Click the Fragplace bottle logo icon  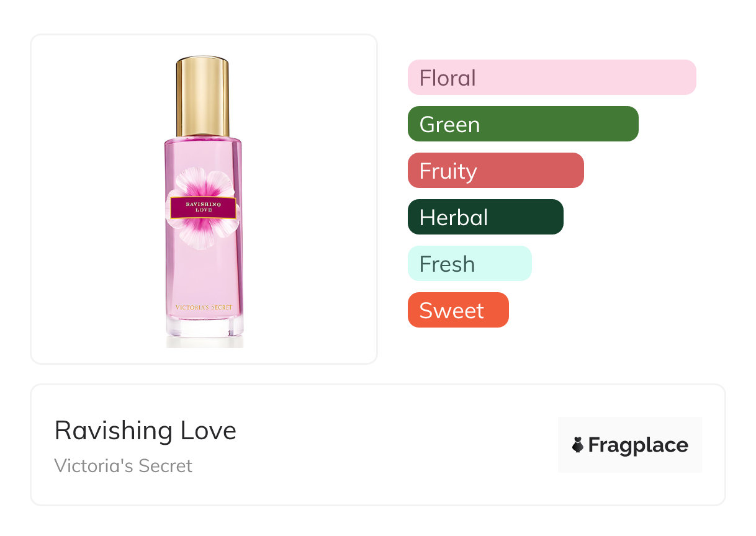pos(578,445)
